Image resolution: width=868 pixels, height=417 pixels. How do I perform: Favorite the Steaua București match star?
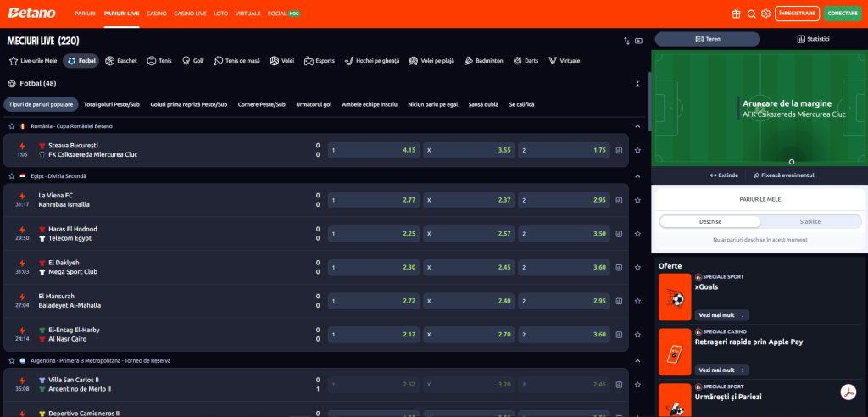(637, 150)
